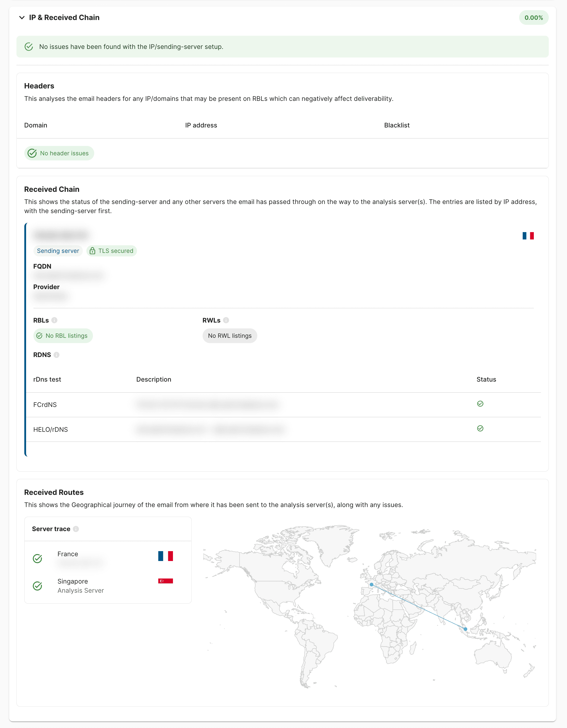This screenshot has width=567, height=728.
Task: Click the No RWL listings badge
Action: point(229,336)
